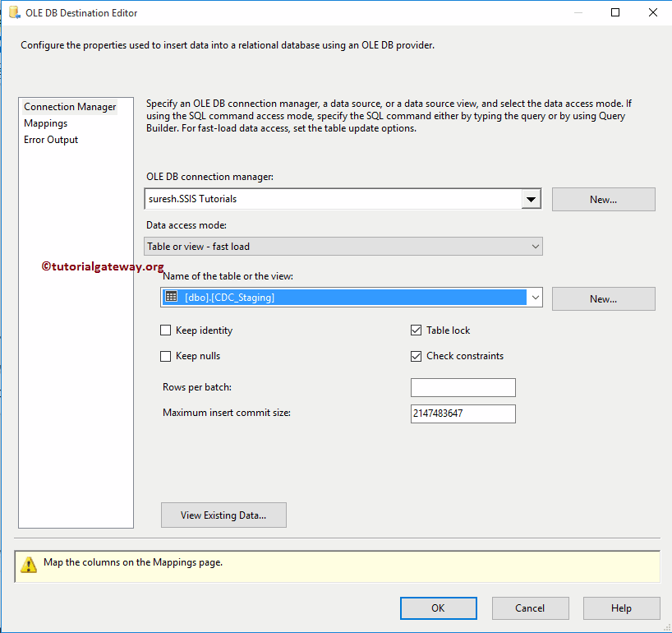Enable the Keep nulls checkbox
The image size is (672, 633).
coord(166,356)
